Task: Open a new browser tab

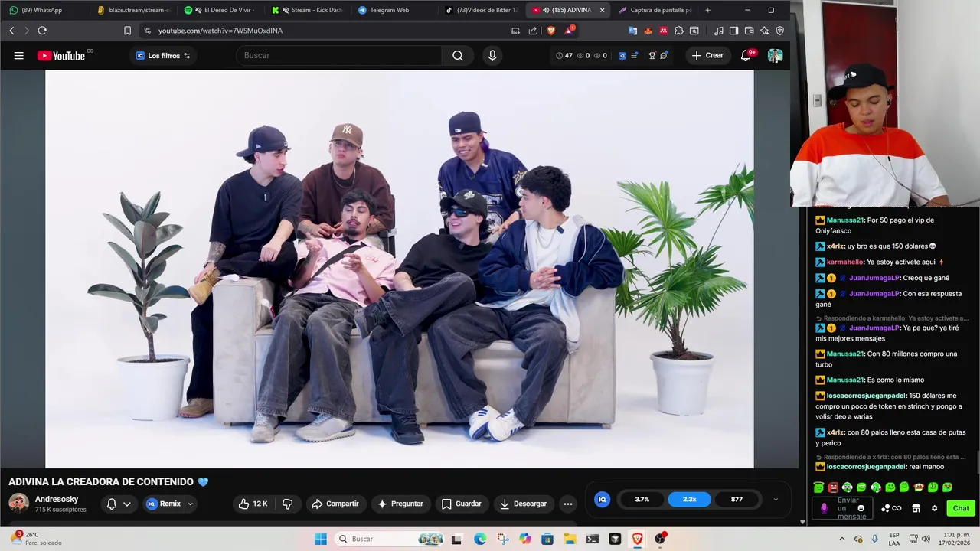Action: 707,10
